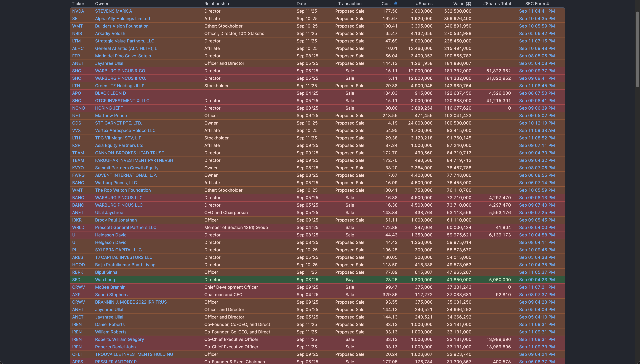This screenshot has height=364, width=640.
Task: Open the NVDA ticker link
Action: point(78,11)
